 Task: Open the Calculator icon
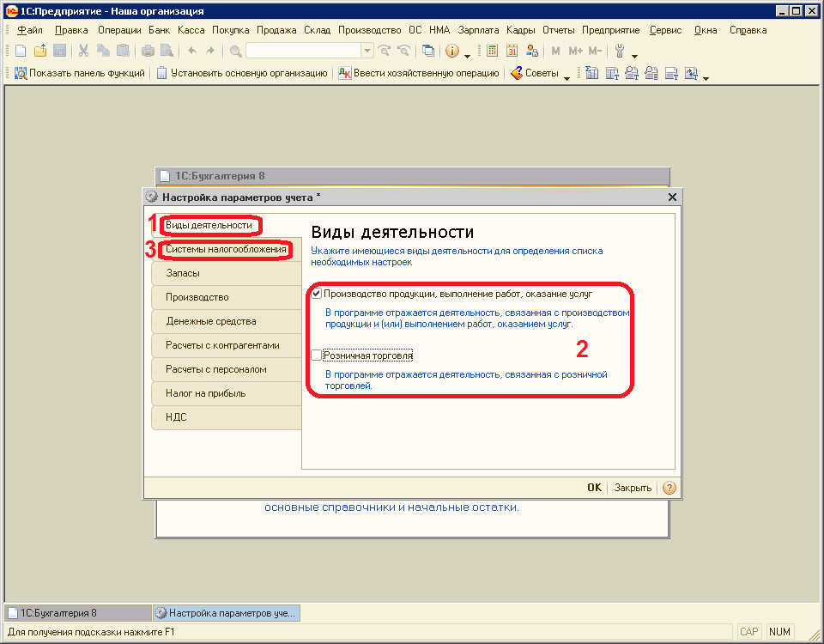[493, 51]
